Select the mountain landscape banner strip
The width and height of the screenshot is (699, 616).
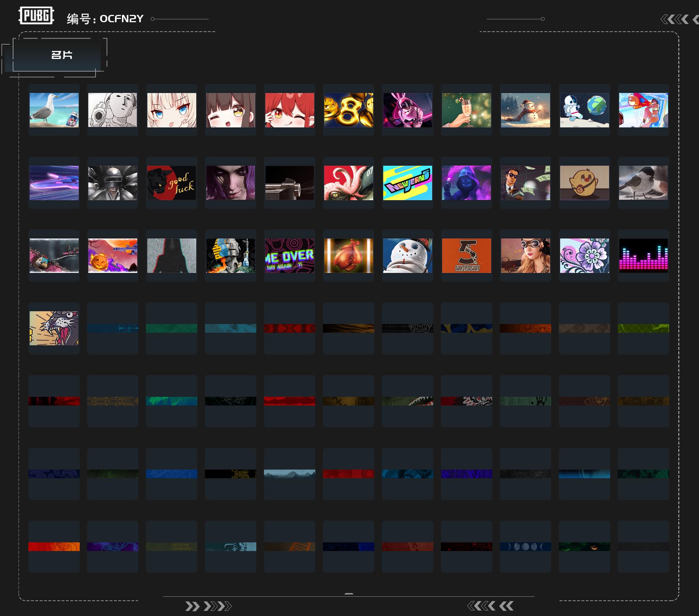point(290,474)
